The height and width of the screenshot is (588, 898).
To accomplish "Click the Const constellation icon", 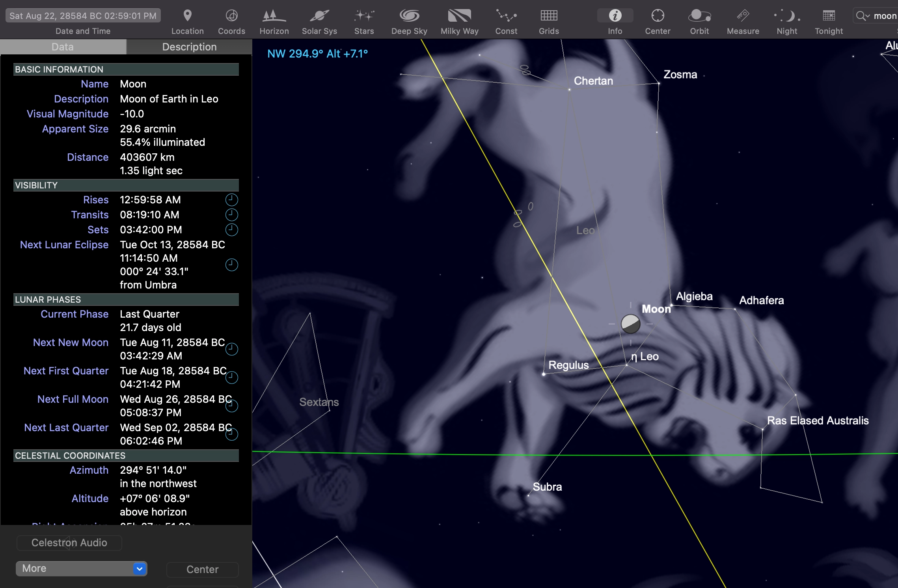I will (x=506, y=16).
